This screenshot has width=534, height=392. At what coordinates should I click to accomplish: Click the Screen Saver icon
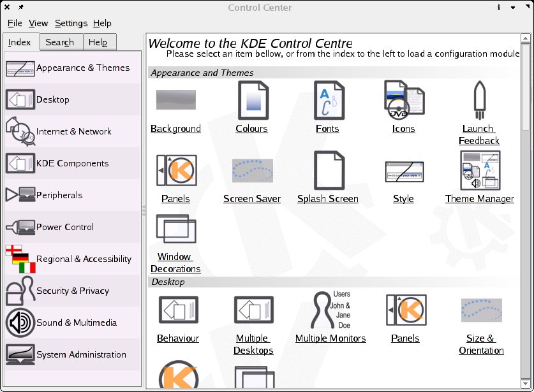pyautogui.click(x=253, y=170)
